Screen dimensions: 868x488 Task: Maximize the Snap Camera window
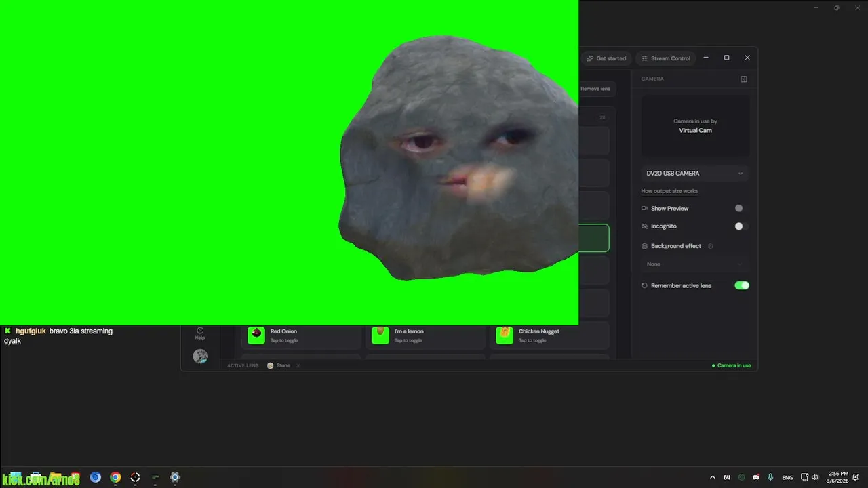click(x=726, y=58)
